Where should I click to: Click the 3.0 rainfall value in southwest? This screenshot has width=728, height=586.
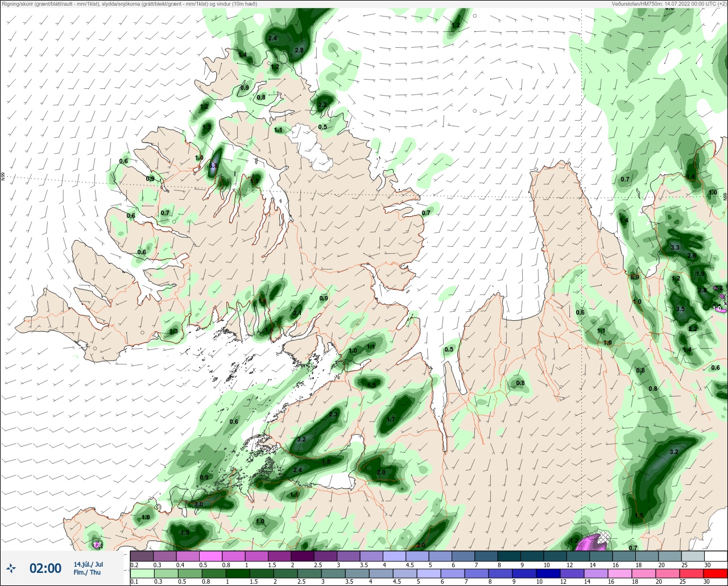pyautogui.click(x=198, y=504)
